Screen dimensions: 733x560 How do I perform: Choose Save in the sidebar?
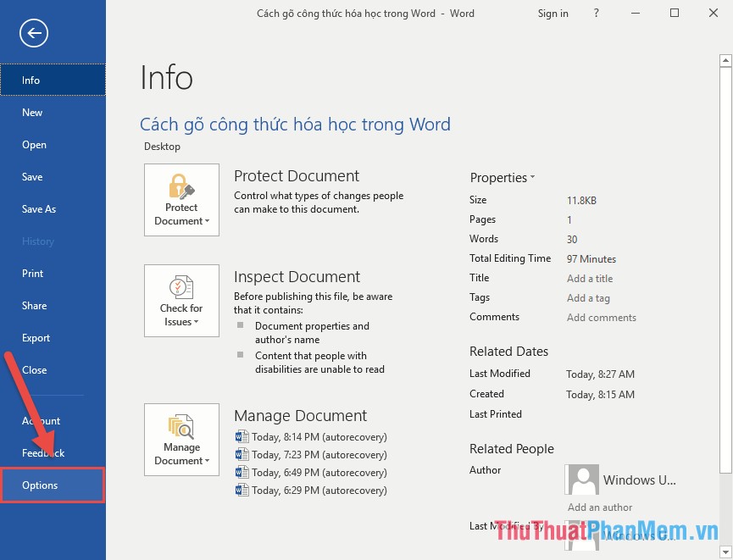click(53, 177)
